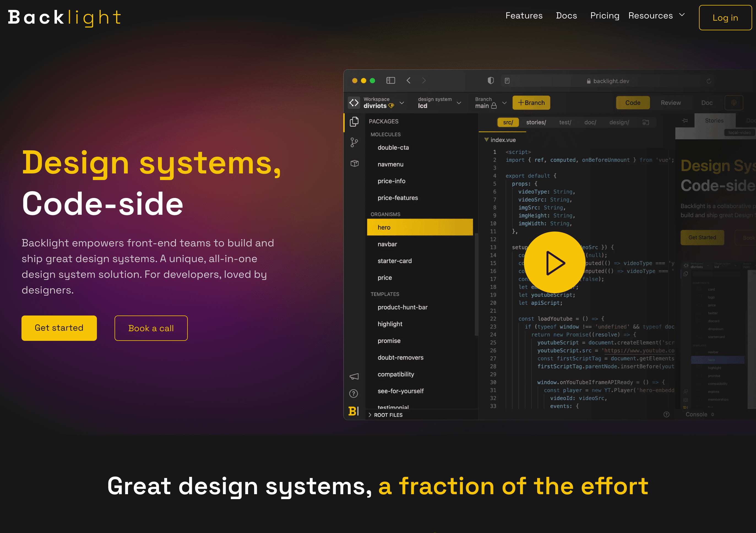Open the Console panel in preview footer
This screenshot has width=756, height=533.
pos(699,415)
